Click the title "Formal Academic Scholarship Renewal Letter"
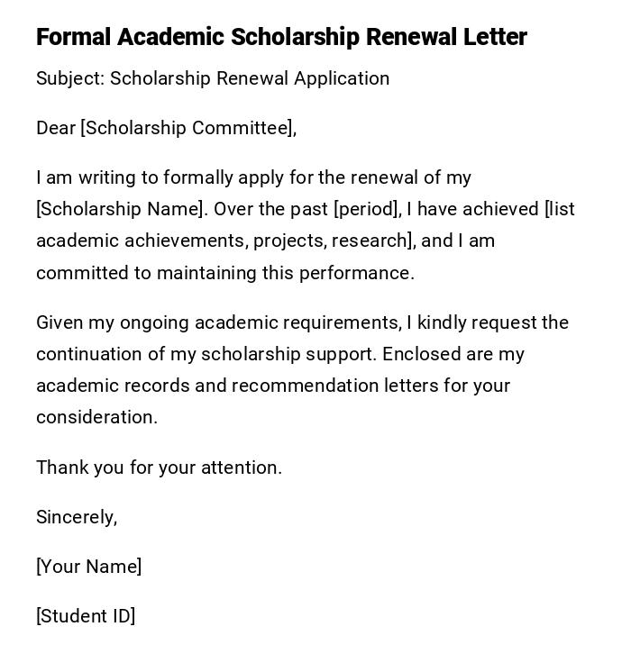 coord(281,37)
